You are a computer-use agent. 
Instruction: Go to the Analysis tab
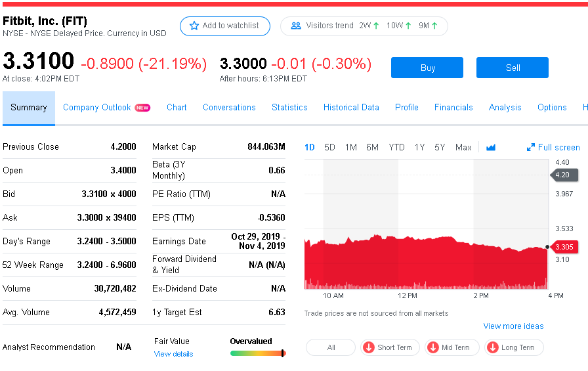(505, 108)
